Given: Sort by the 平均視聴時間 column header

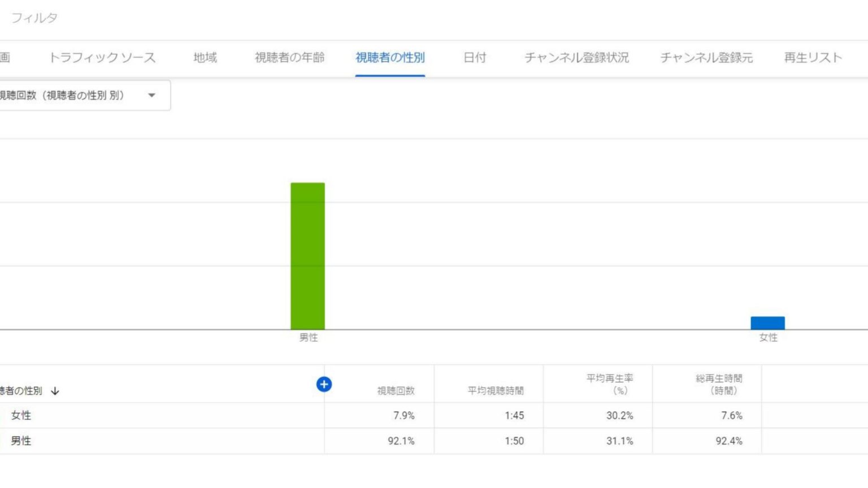Looking at the screenshot, I should [x=495, y=391].
